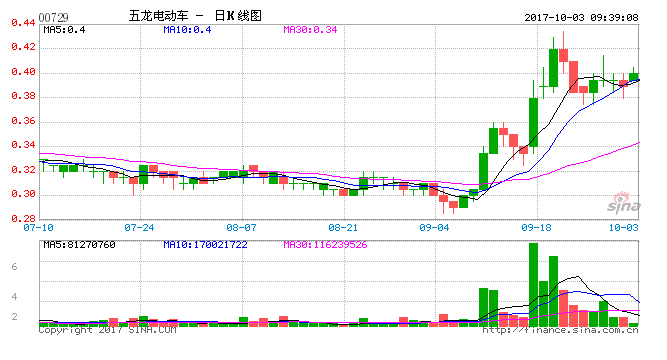
Task: Click the volume MA10:170021722 label
Action: (x=205, y=245)
